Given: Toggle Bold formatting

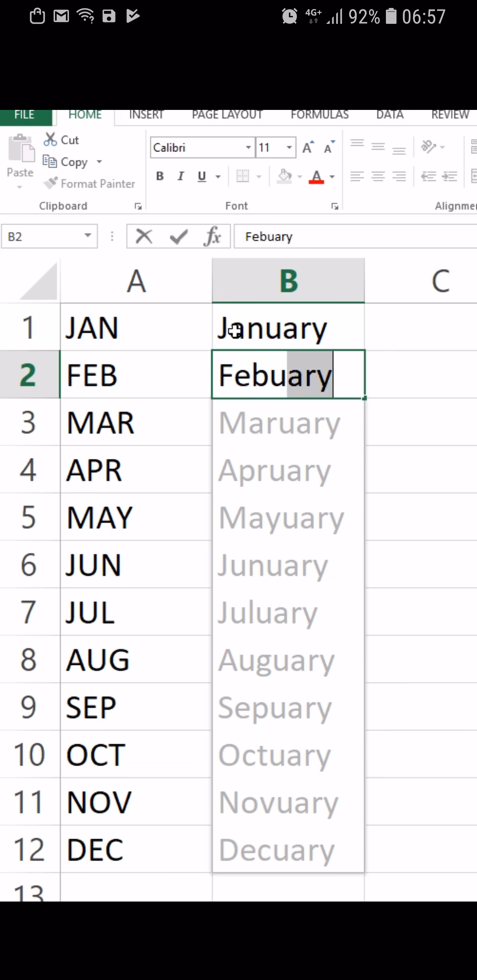Looking at the screenshot, I should (160, 176).
